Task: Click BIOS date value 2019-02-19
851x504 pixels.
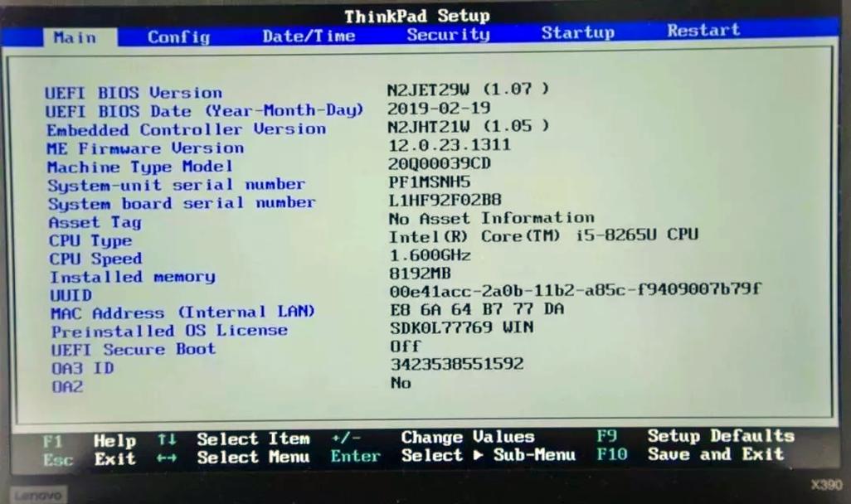Action: point(439,108)
